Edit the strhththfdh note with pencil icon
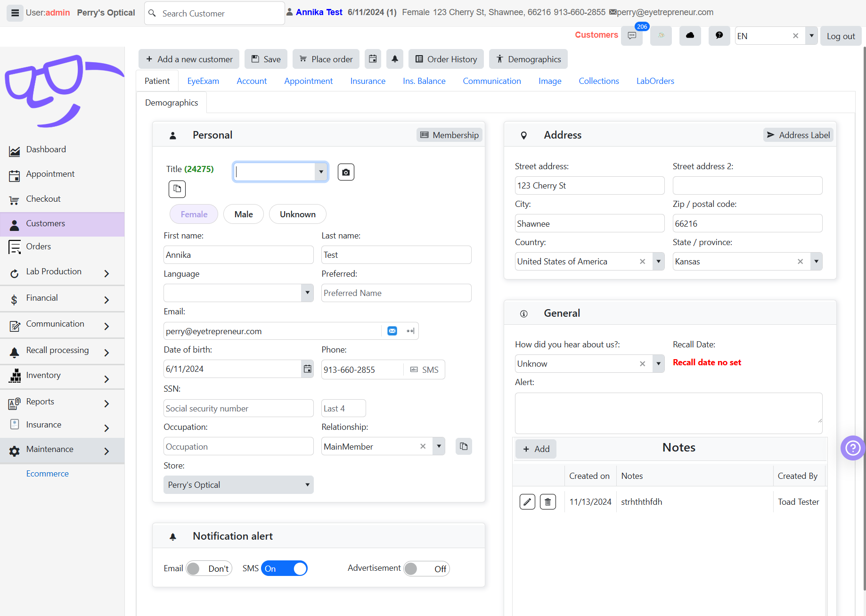866x616 pixels. [x=527, y=502]
